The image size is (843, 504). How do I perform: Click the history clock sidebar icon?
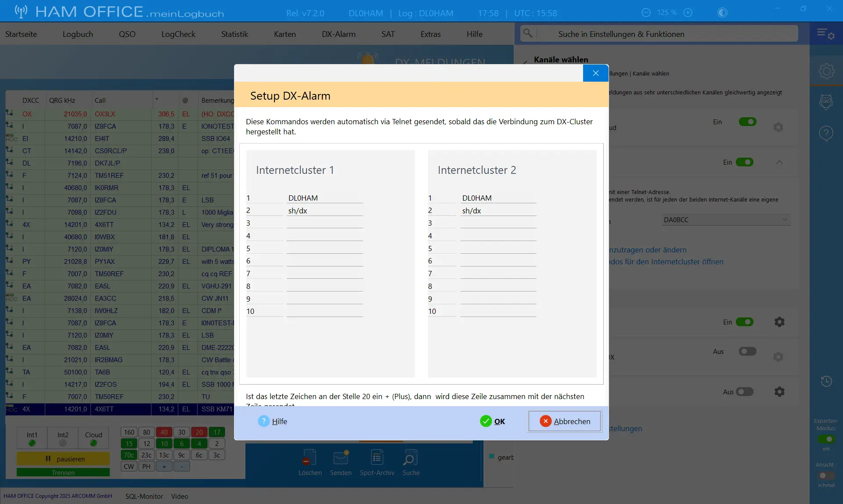click(826, 381)
